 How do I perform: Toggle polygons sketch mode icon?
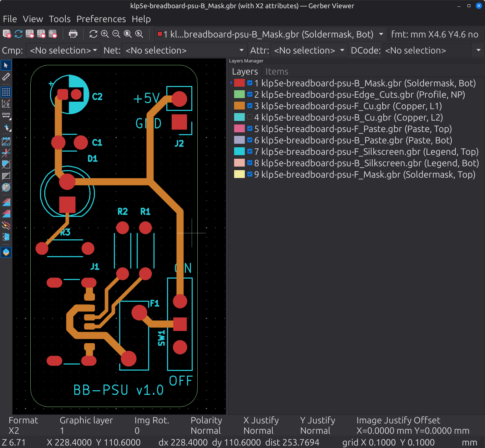coord(6,164)
